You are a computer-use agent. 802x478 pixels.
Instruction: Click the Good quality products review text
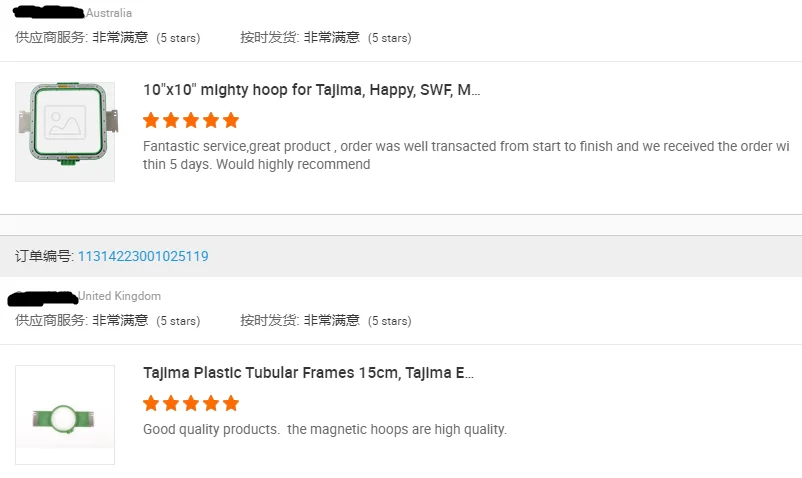(325, 429)
